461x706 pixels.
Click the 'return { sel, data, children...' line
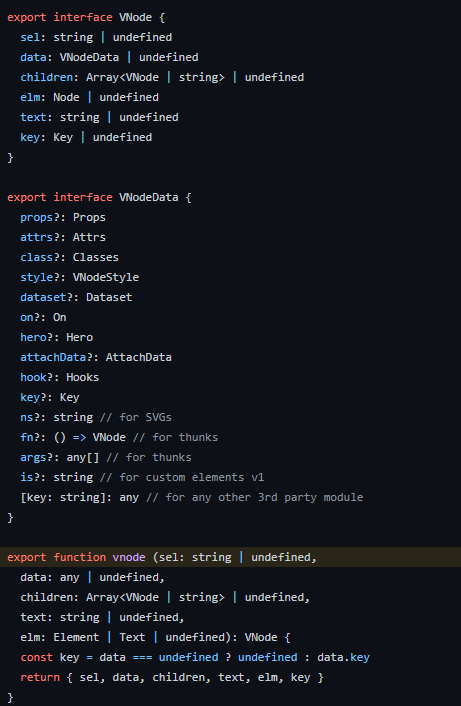pos(172,678)
